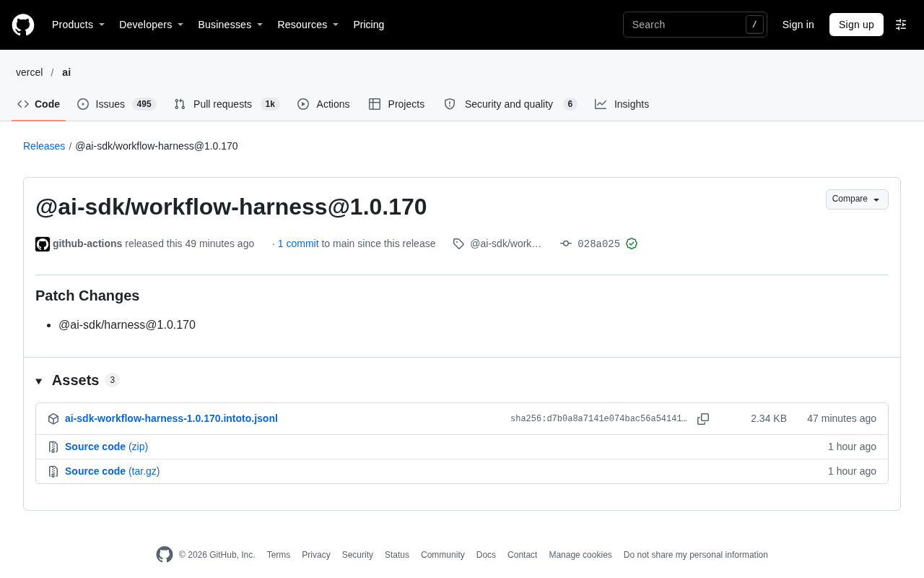This screenshot has width=924, height=578.
Task: Open the Pull requests tab
Action: (x=227, y=104)
